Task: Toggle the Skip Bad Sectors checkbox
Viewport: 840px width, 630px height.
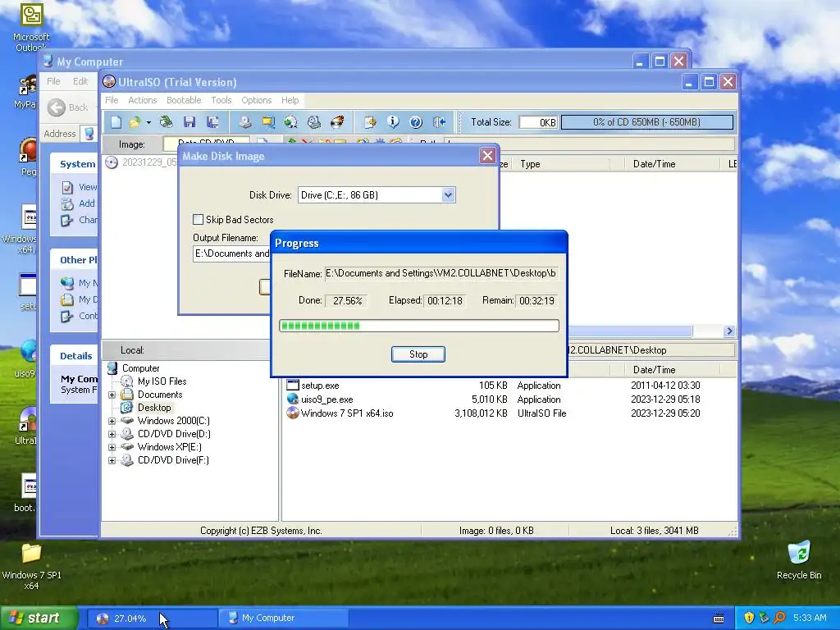Action: (199, 220)
